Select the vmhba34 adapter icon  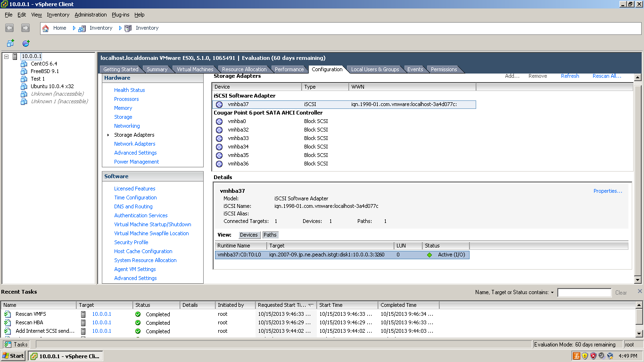219,147
